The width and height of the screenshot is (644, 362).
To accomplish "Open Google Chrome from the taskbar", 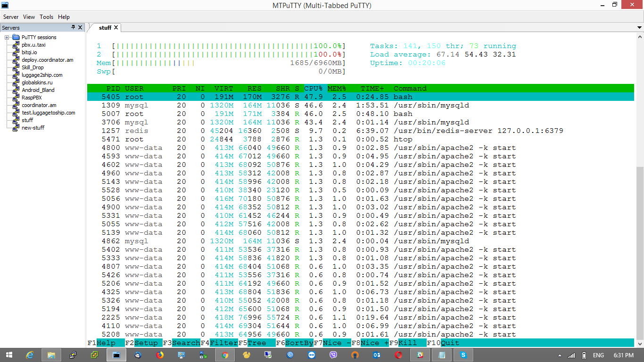I will click(x=225, y=355).
